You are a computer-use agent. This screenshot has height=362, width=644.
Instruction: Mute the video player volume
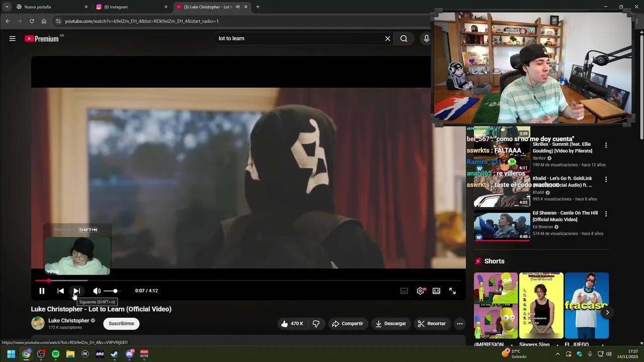(97, 291)
